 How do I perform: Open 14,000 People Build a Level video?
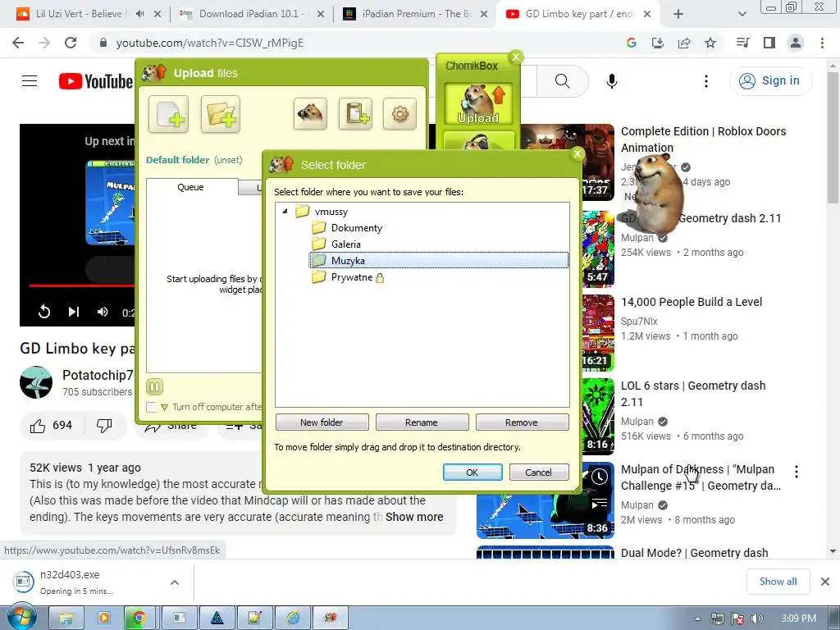pos(691,302)
